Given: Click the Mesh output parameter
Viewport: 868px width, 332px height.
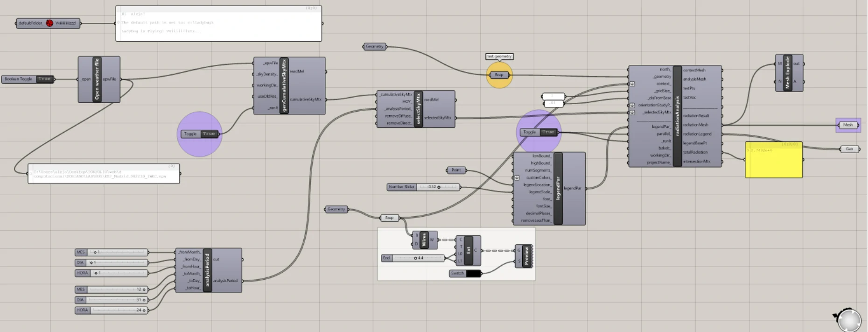Looking at the screenshot, I should (x=848, y=125).
